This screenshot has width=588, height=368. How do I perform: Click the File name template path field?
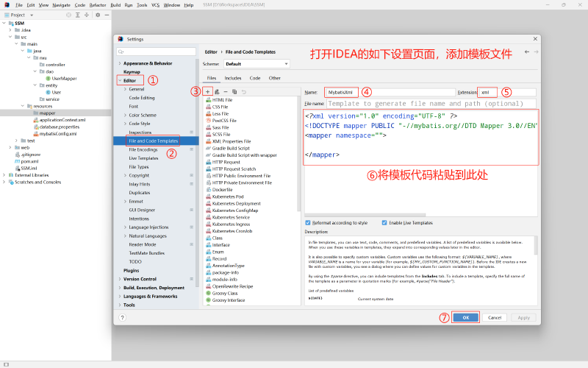click(431, 104)
